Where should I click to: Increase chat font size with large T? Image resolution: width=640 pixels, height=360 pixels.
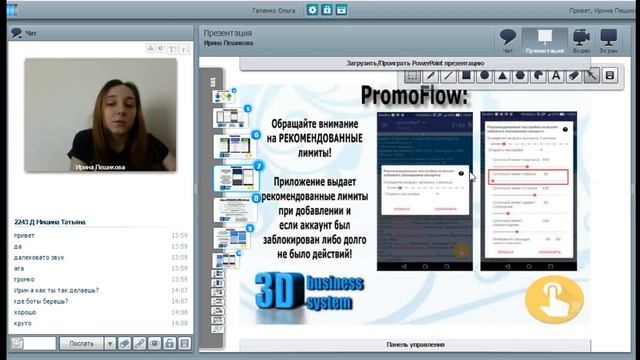pos(172,49)
